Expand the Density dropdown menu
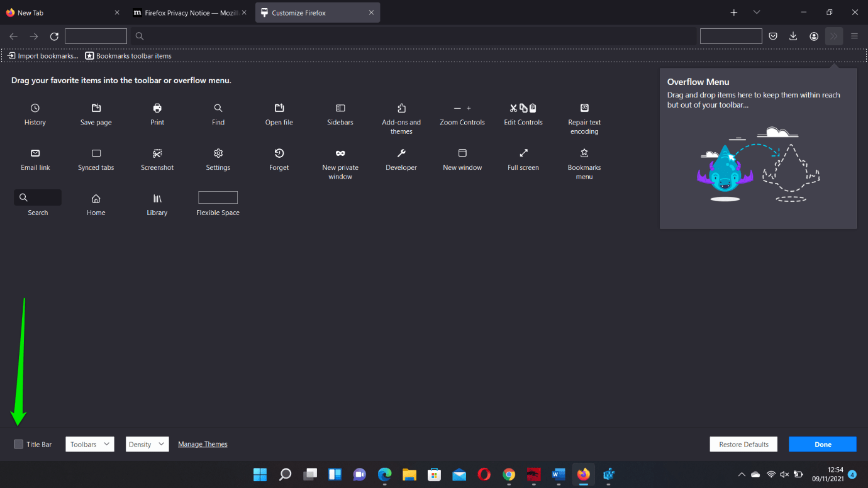868x488 pixels. point(147,445)
